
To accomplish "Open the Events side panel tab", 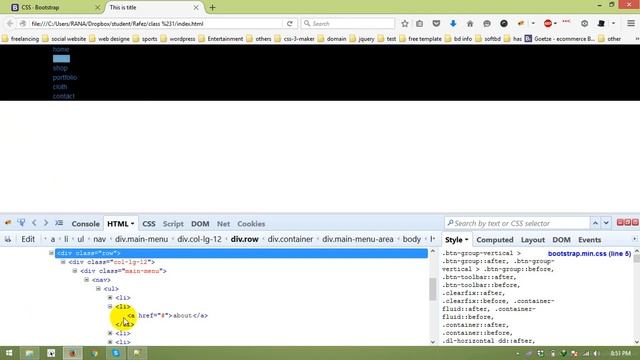I will click(x=589, y=240).
